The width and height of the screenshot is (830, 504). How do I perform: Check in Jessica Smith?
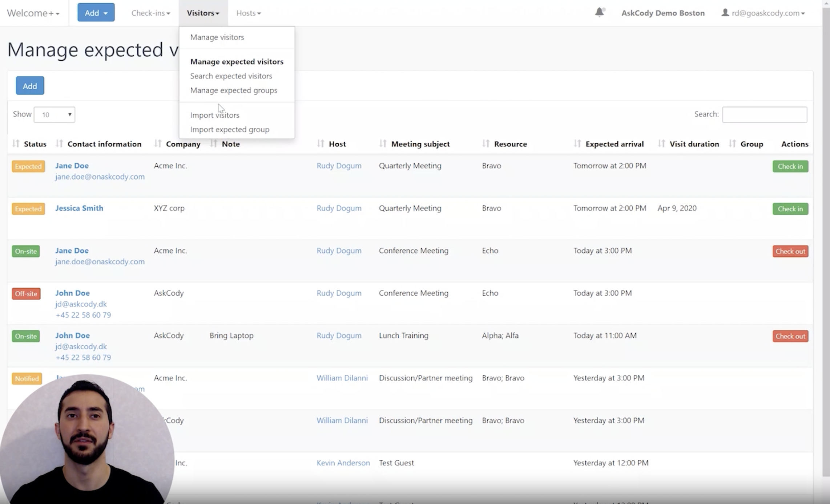click(x=790, y=209)
